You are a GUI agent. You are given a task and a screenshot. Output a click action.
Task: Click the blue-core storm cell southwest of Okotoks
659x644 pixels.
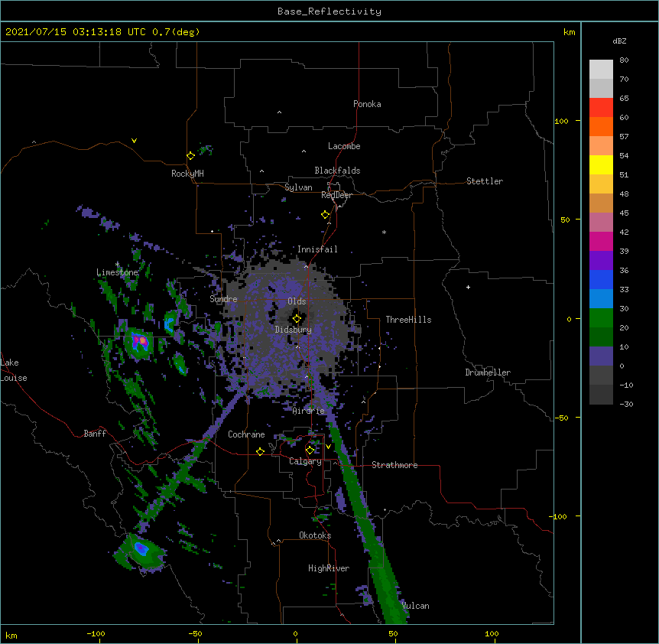click(141, 548)
